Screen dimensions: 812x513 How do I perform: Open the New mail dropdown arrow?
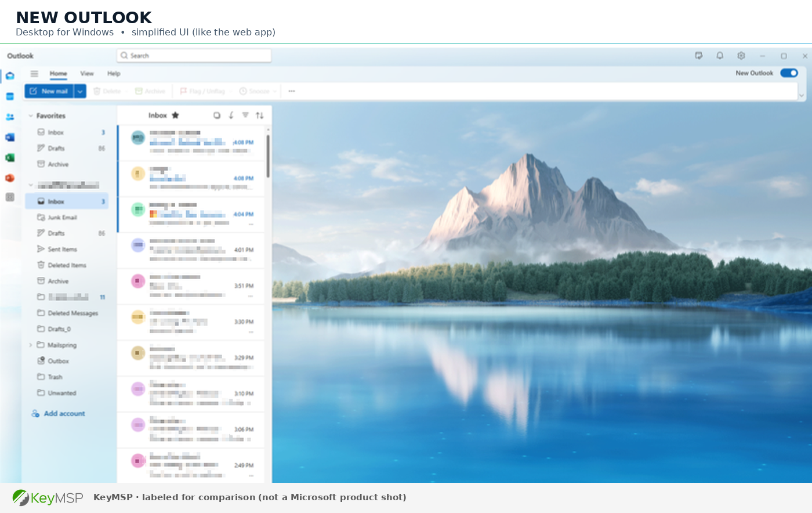click(80, 91)
